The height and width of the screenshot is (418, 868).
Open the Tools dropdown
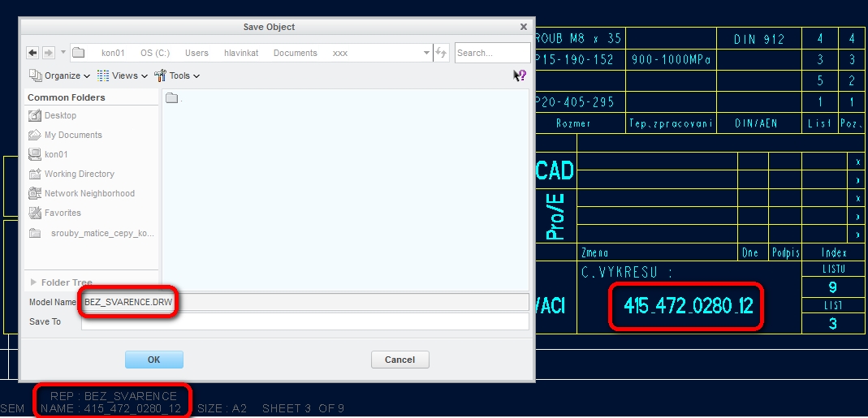tap(177, 75)
